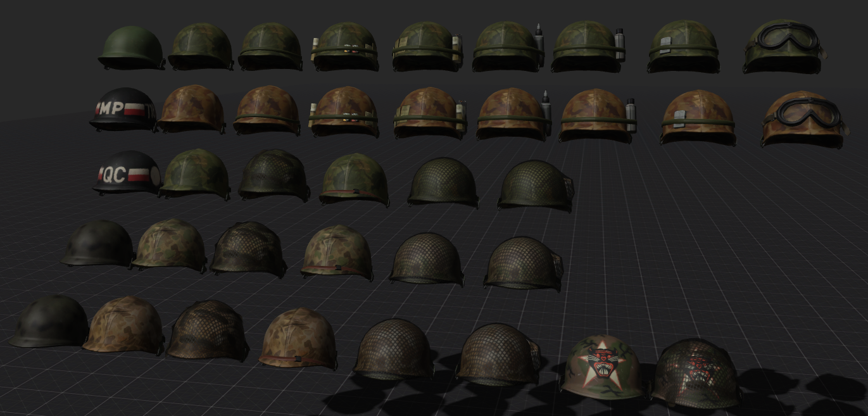This screenshot has width=868, height=416.
Task: Select the black QC helmet
Action: click(x=127, y=173)
